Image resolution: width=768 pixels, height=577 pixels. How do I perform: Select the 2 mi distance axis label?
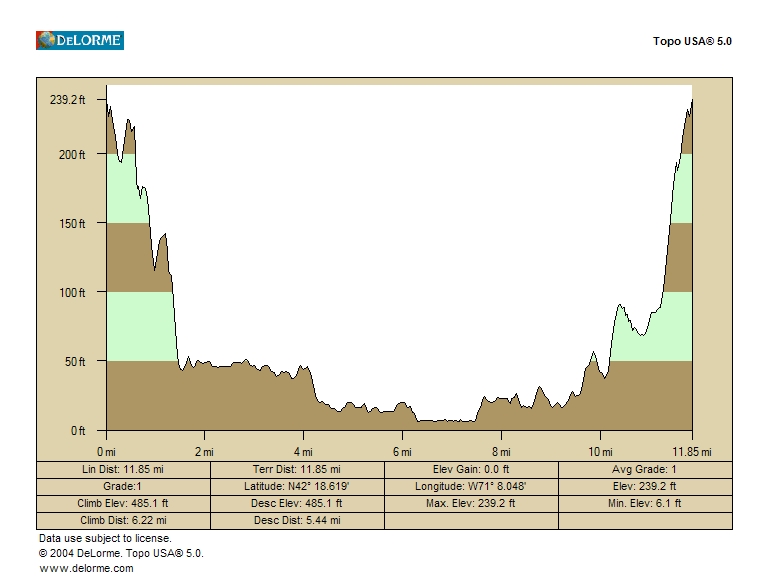pos(204,452)
